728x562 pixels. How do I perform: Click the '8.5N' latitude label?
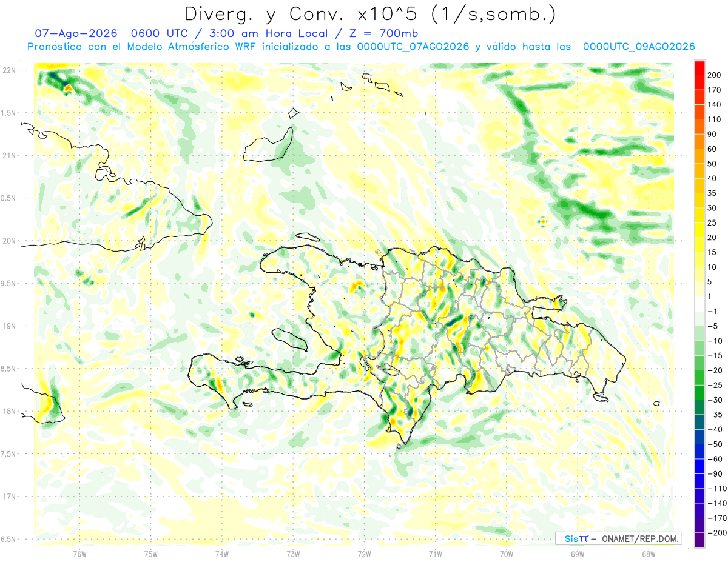click(x=9, y=369)
